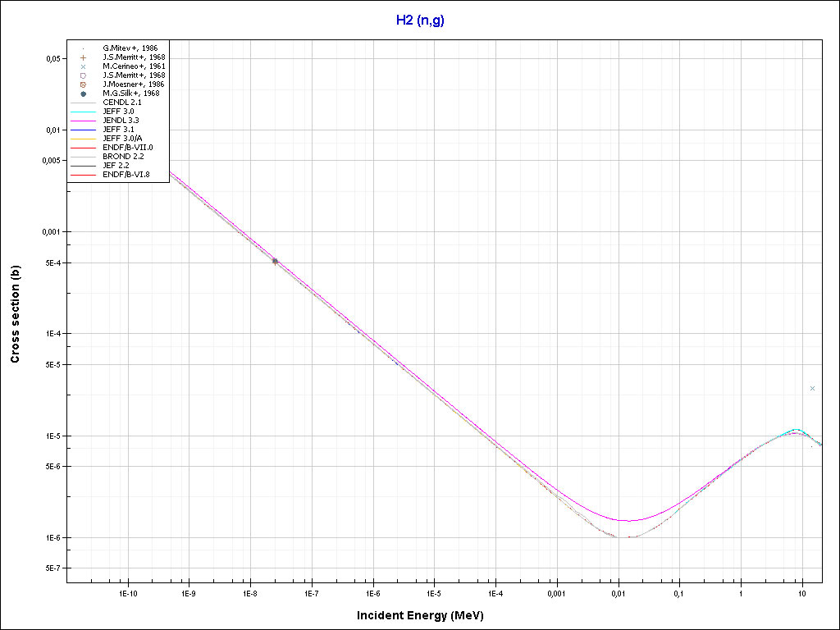Select the magenta JENDL 3.3 line swatch
Image resolution: width=840 pixels, height=630 pixels.
coord(84,121)
